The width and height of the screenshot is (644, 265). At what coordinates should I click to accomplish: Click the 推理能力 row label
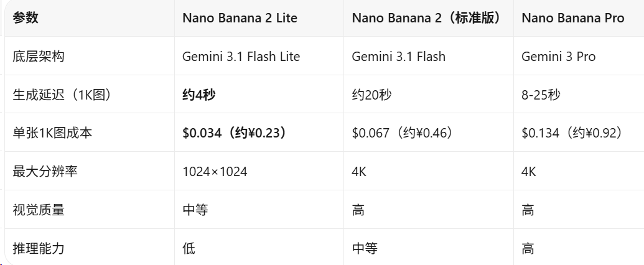[x=38, y=248]
